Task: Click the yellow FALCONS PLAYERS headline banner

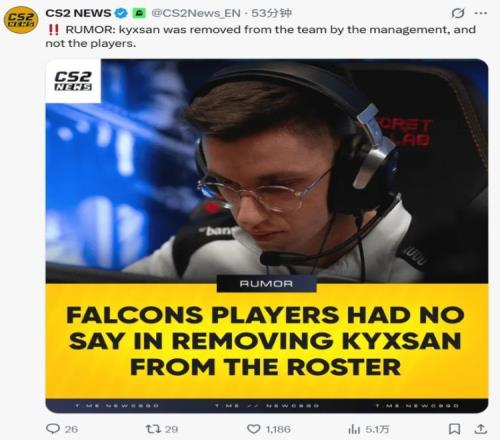Action: click(x=267, y=341)
